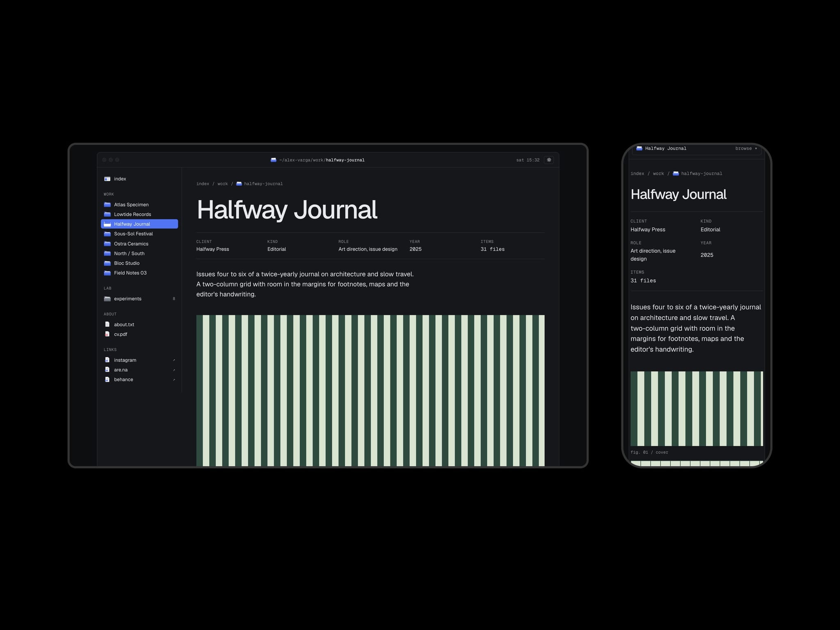Open the experiments folder icon
Image resolution: width=840 pixels, height=630 pixels.
[x=107, y=299]
